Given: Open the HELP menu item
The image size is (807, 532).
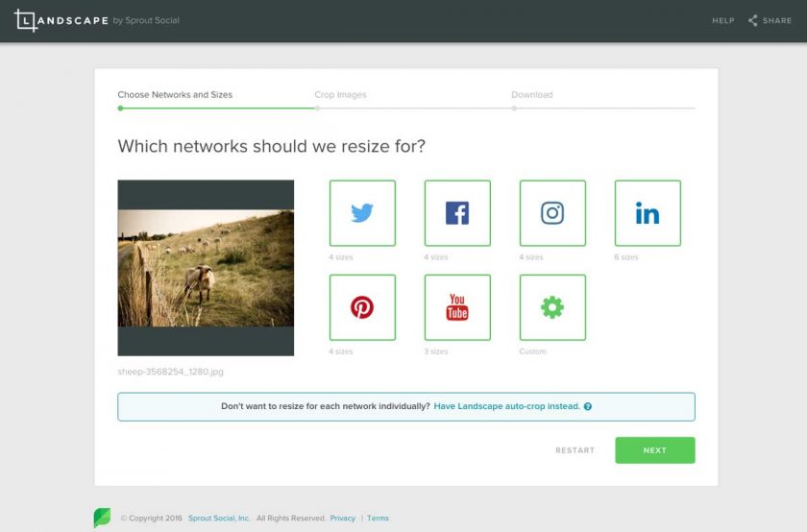Looking at the screenshot, I should point(723,20).
